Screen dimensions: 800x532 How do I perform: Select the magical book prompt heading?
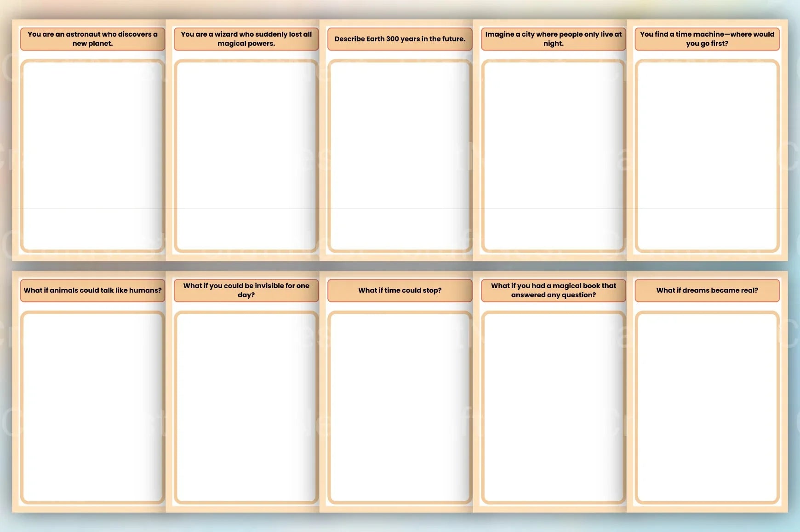(553, 290)
